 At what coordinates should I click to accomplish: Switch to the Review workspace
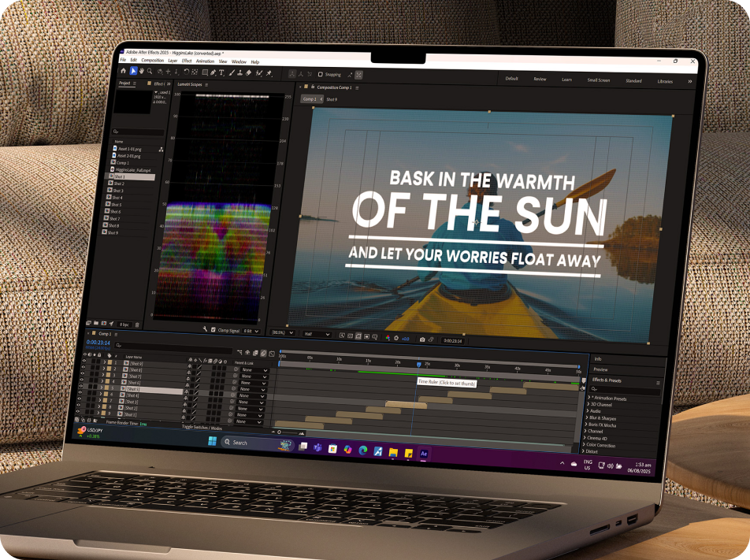540,79
